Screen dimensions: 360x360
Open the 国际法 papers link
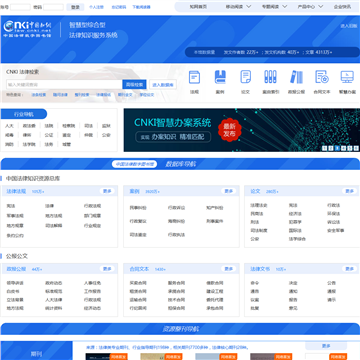(x=295, y=230)
